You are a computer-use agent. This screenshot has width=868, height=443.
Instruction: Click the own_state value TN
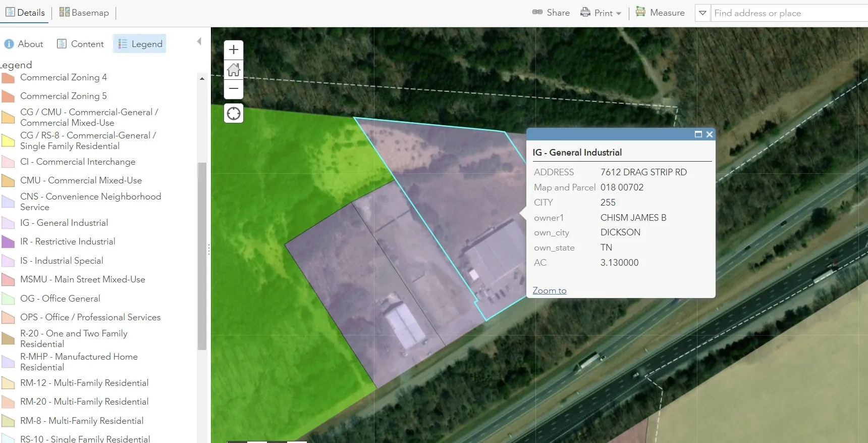[x=606, y=248]
